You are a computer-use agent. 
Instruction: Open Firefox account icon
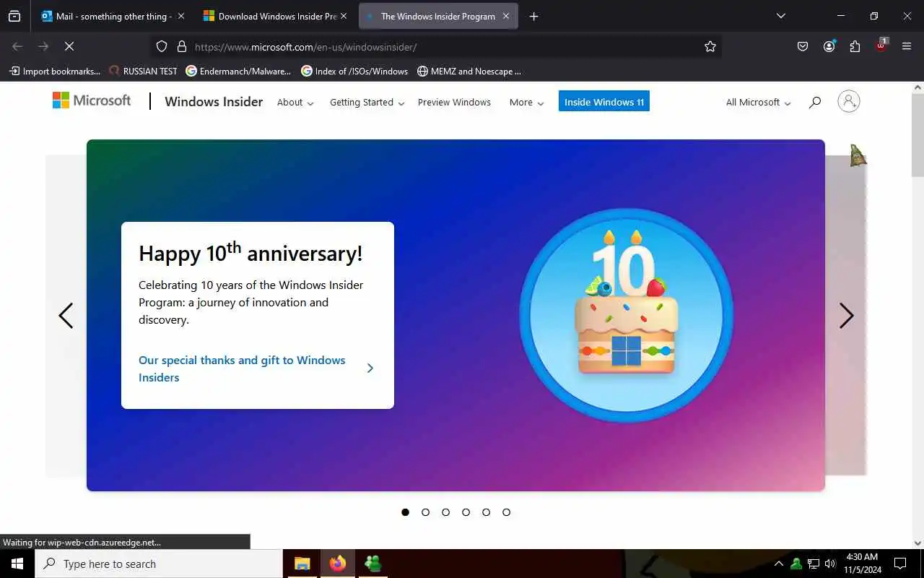click(x=829, y=46)
